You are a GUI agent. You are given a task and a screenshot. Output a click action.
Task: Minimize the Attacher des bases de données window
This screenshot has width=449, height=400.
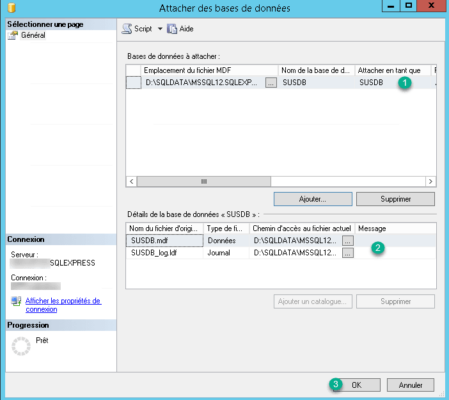click(x=391, y=6)
